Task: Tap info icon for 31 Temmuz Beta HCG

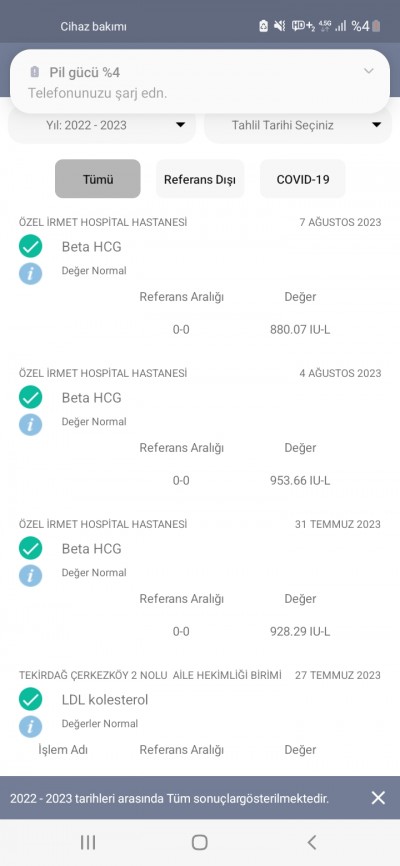Action: click(x=30, y=575)
